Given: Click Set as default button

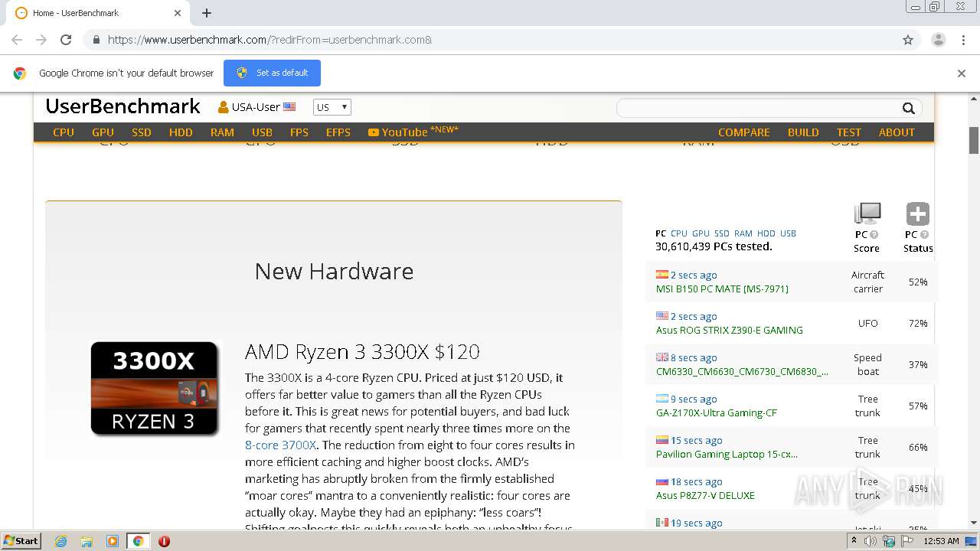Looking at the screenshot, I should click(x=272, y=73).
